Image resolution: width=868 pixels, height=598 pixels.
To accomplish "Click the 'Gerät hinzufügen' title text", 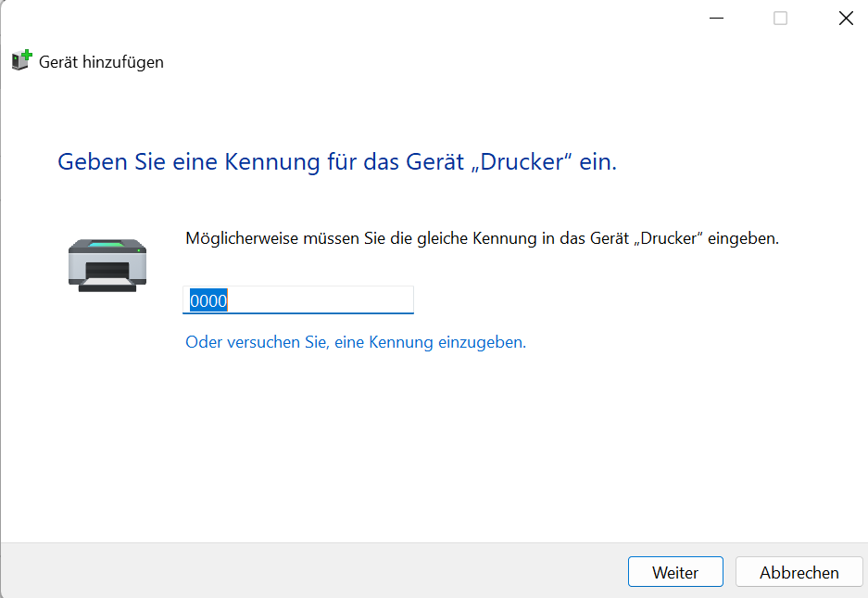I will (x=101, y=61).
